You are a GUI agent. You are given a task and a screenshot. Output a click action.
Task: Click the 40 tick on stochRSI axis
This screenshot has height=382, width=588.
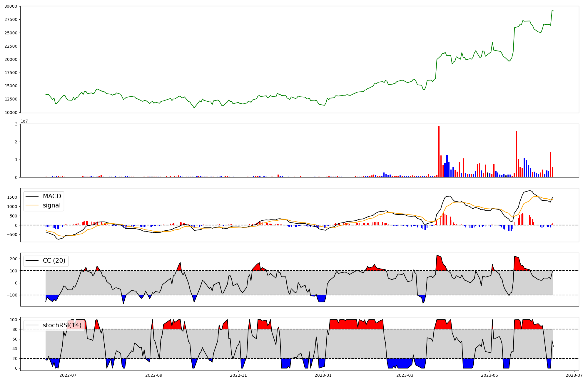(15, 349)
